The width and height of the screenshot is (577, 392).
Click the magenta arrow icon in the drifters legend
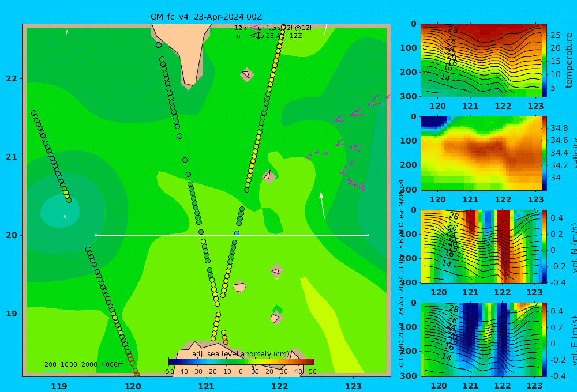coord(254,27)
